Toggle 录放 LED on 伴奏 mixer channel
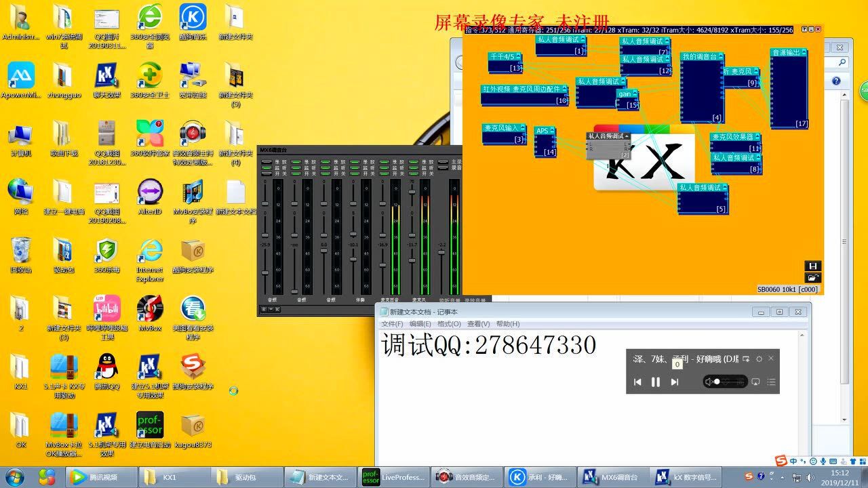 pyautogui.click(x=355, y=162)
